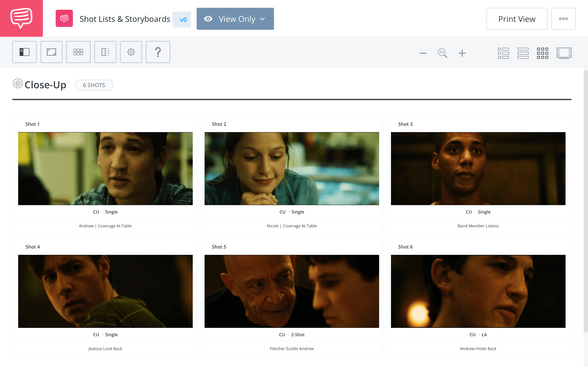588x367 pixels.
Task: Open the aspect ratio frame tool
Action: (x=51, y=52)
